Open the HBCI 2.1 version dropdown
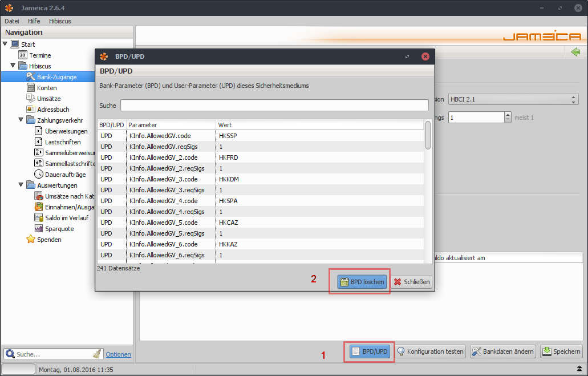 coord(513,99)
